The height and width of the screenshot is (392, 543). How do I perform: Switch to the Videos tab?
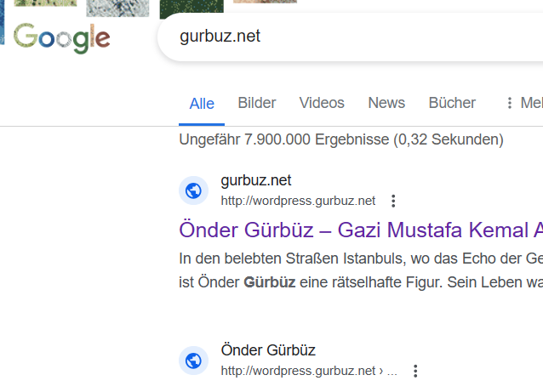pyautogui.click(x=322, y=103)
